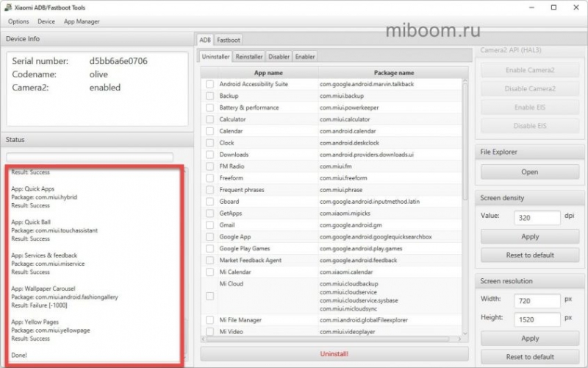Check the Backup app checkbox
The height and width of the screenshot is (368, 588).
coord(210,96)
